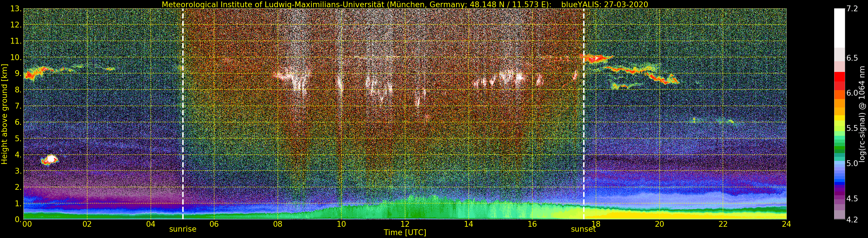Click height tick label '0.'
This screenshot has width=868, height=238.
[x=18, y=220]
